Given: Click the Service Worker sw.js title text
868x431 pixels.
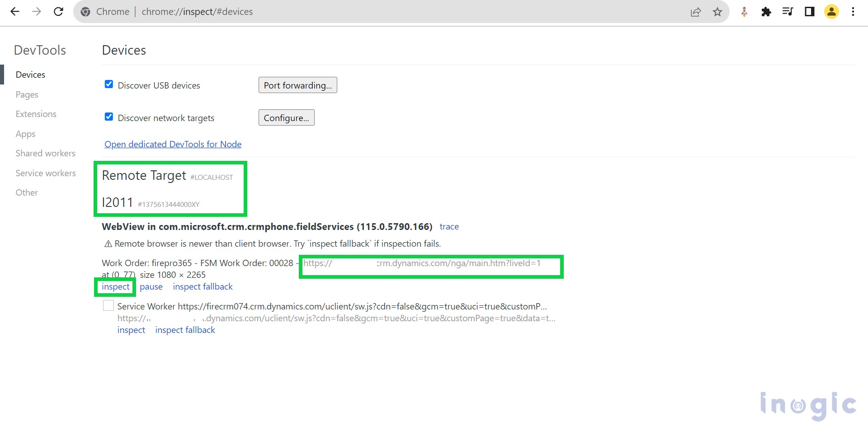Looking at the screenshot, I should point(332,306).
